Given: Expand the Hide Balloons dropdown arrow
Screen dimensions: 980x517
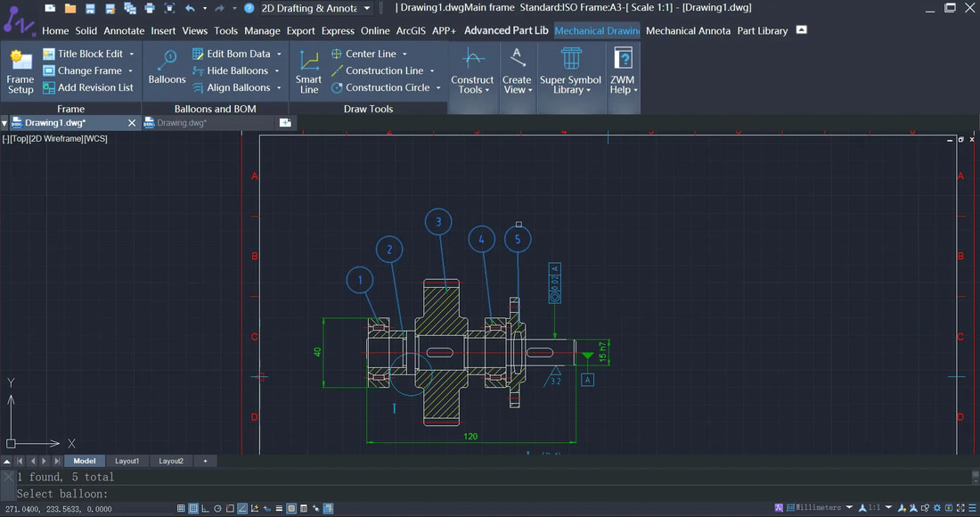Looking at the screenshot, I should (x=277, y=70).
